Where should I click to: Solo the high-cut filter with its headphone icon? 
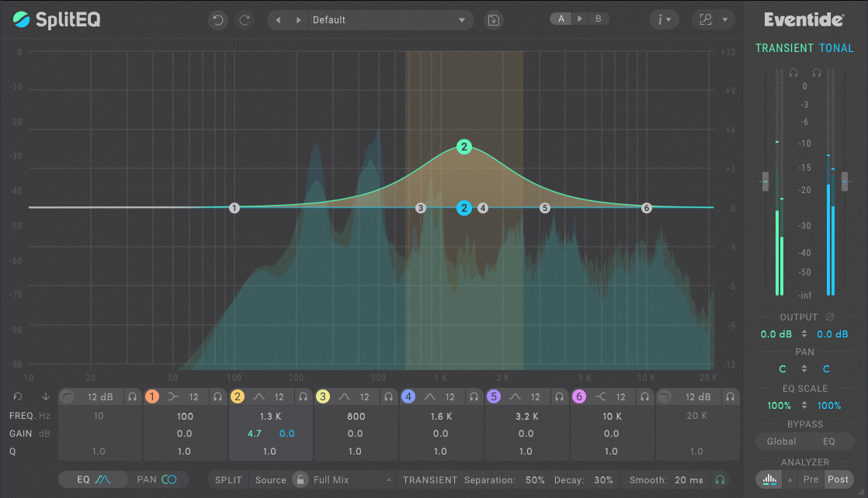point(730,396)
